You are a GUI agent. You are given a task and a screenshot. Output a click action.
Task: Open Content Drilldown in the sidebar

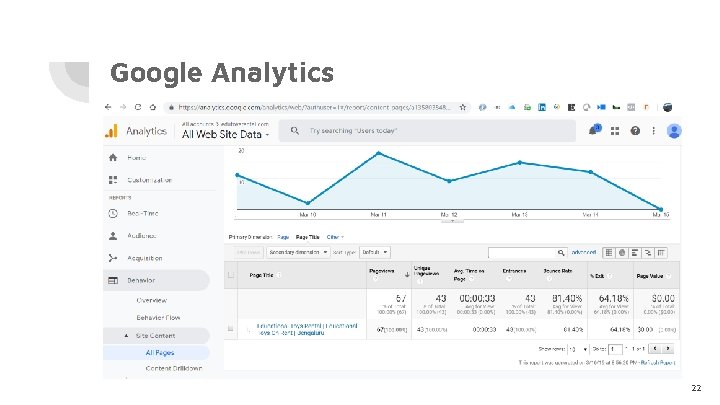pyautogui.click(x=174, y=368)
